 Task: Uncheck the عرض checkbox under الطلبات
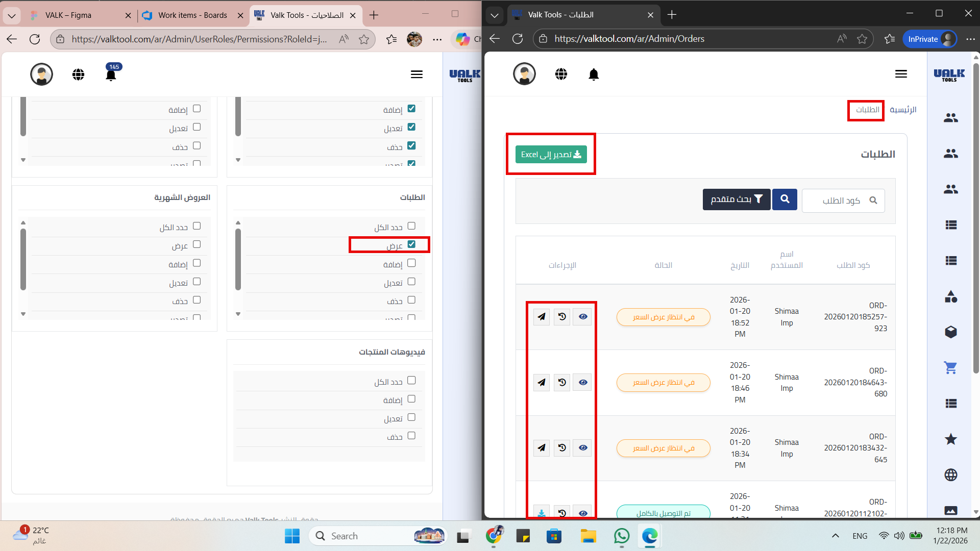[411, 244]
